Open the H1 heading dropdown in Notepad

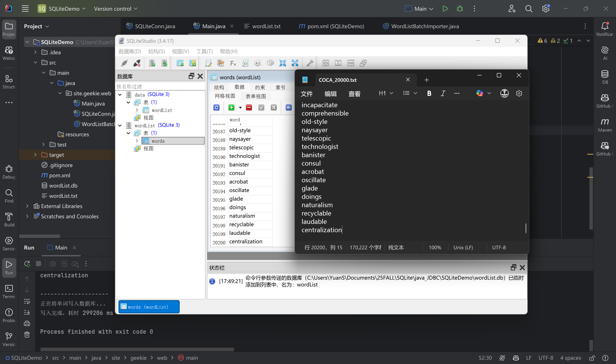coord(386,93)
